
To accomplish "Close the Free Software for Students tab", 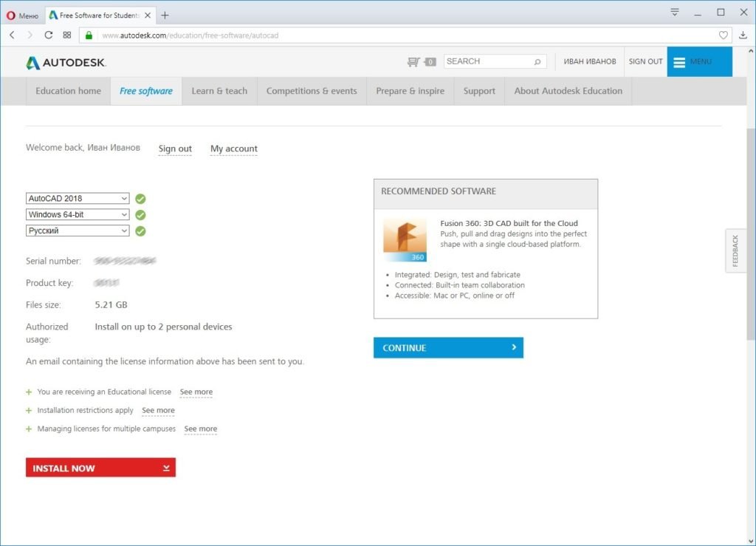I will tap(148, 16).
